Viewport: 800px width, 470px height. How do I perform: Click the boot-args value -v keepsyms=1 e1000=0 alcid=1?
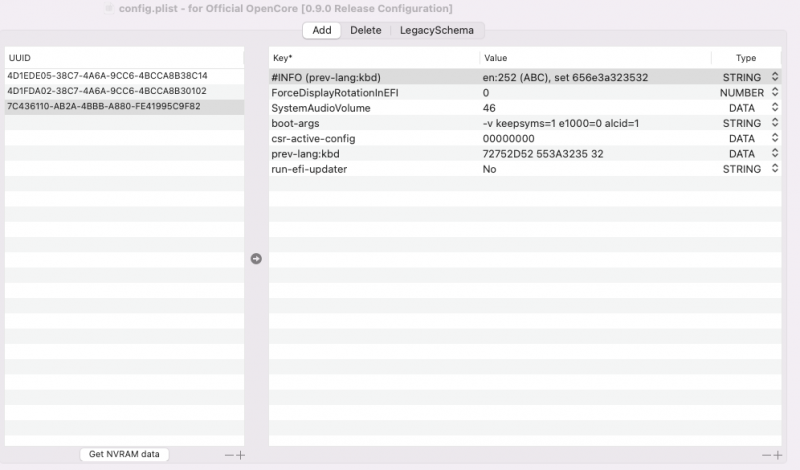(x=561, y=123)
